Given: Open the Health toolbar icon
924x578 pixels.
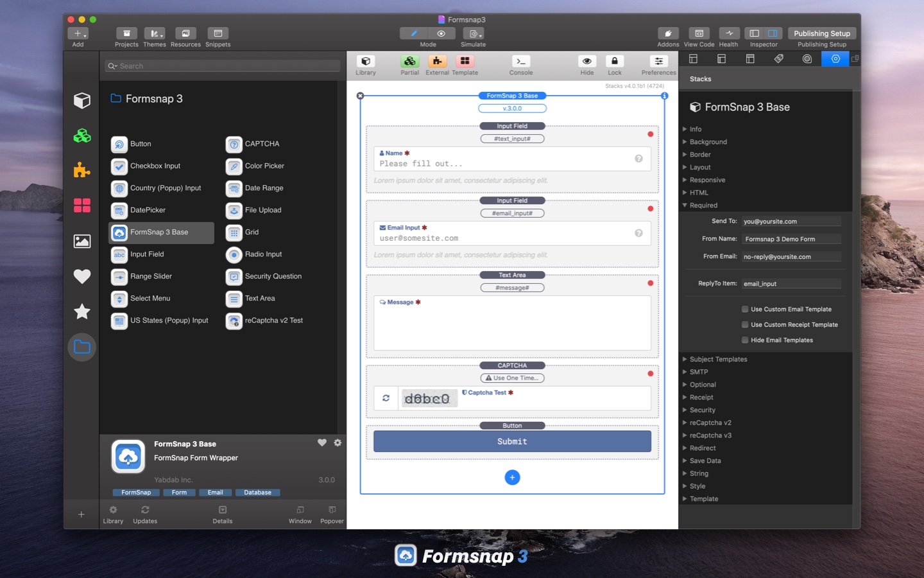Looking at the screenshot, I should tap(729, 33).
